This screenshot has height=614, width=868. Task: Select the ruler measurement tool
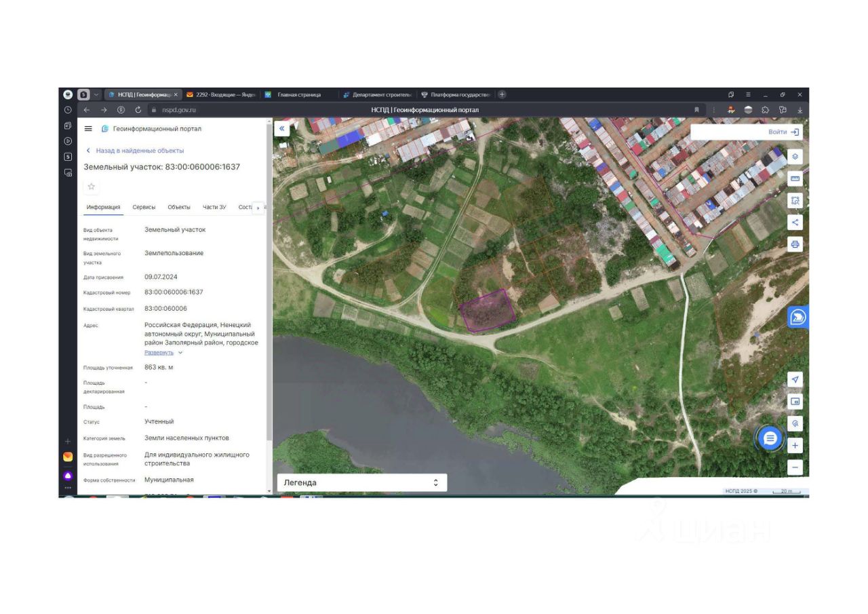795,178
